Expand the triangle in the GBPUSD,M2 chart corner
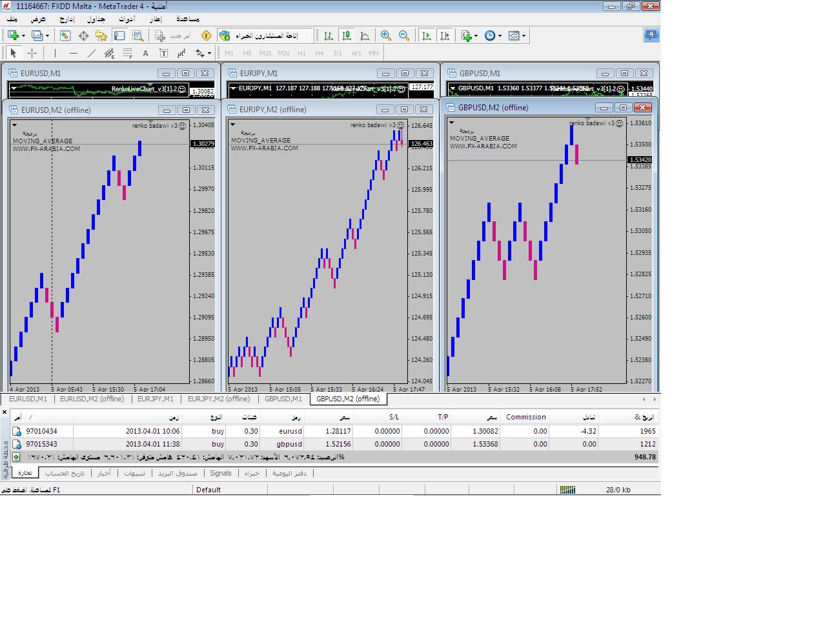Image resolution: width=834 pixels, height=644 pixels. pyautogui.click(x=452, y=122)
